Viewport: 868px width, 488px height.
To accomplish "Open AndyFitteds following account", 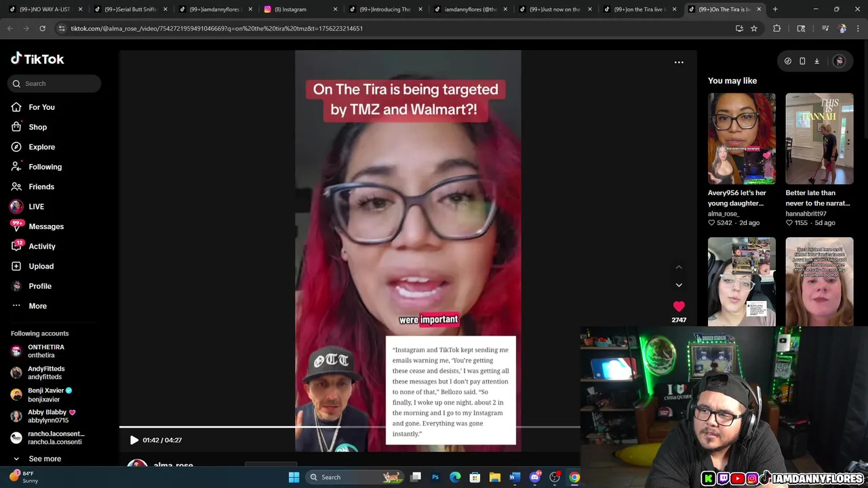I will click(x=46, y=373).
